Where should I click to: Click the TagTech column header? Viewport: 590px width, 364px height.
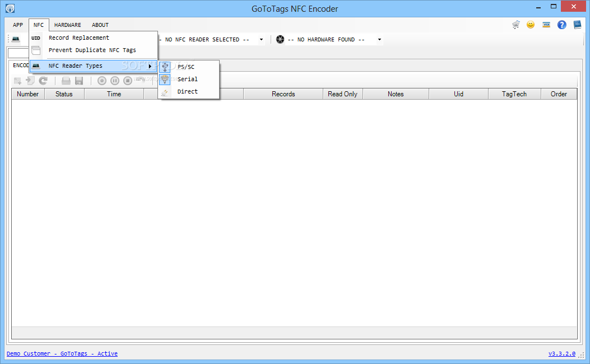(x=514, y=94)
